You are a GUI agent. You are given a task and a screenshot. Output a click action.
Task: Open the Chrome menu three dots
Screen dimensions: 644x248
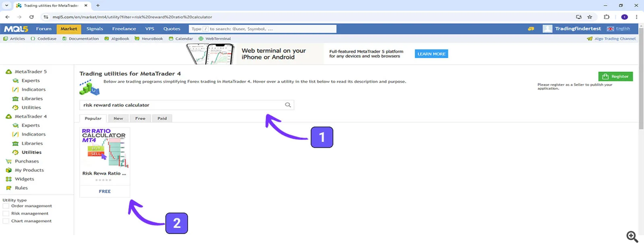tap(637, 17)
